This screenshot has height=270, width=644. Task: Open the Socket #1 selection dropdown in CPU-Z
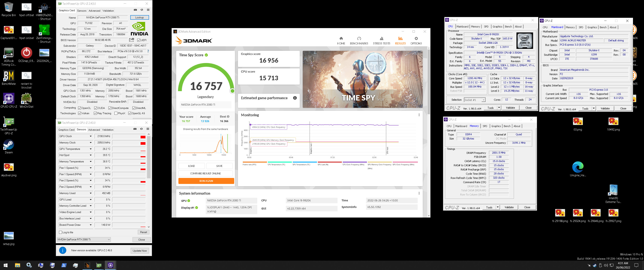click(475, 100)
